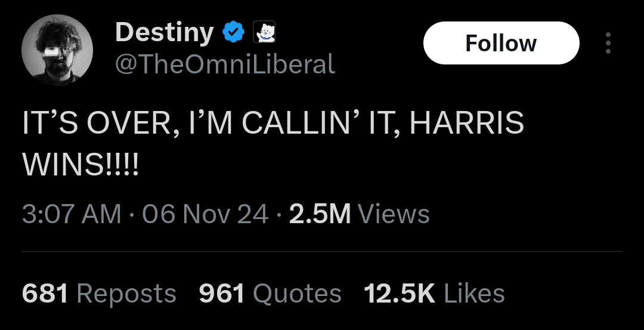Click the 12.5K like count number
Viewport: 644px width, 330px height.
(x=399, y=294)
